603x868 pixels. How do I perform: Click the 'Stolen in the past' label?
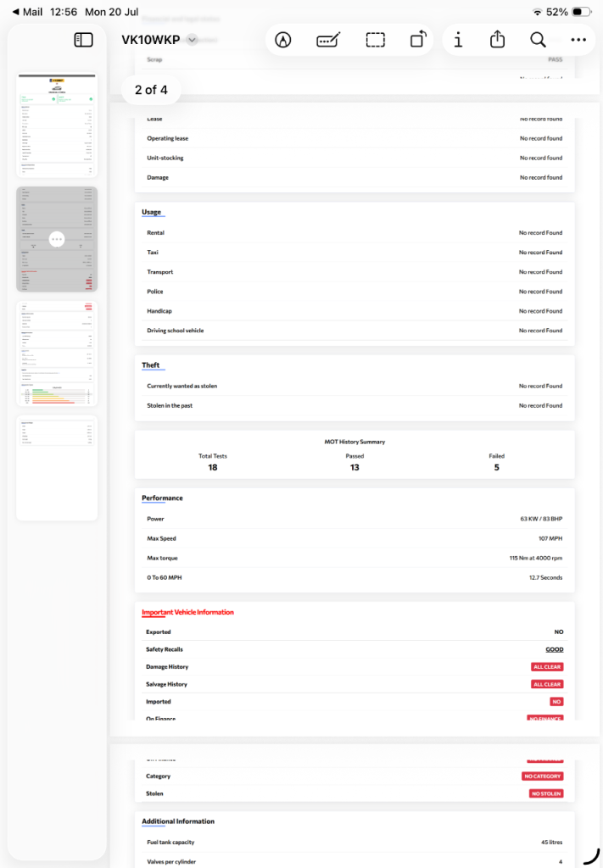pos(170,406)
